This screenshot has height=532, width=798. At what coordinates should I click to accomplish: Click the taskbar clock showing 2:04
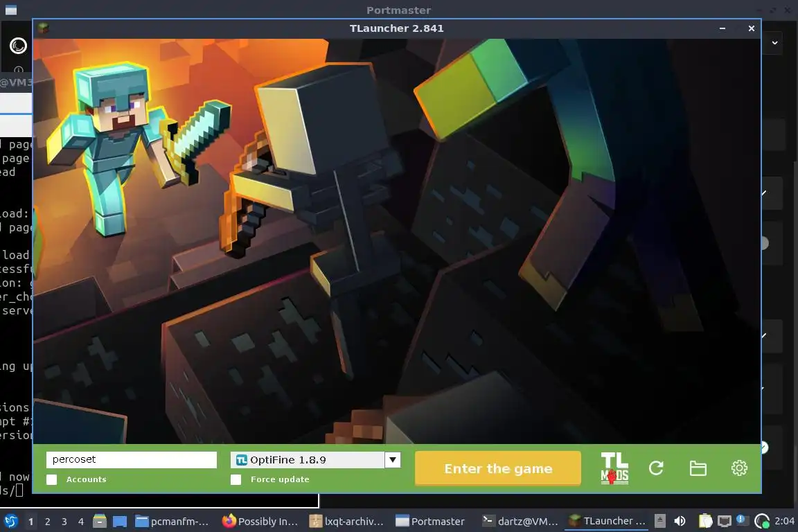click(x=784, y=521)
